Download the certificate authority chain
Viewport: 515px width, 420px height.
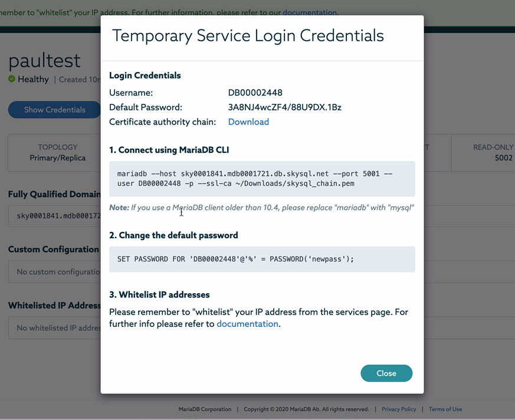pos(248,122)
